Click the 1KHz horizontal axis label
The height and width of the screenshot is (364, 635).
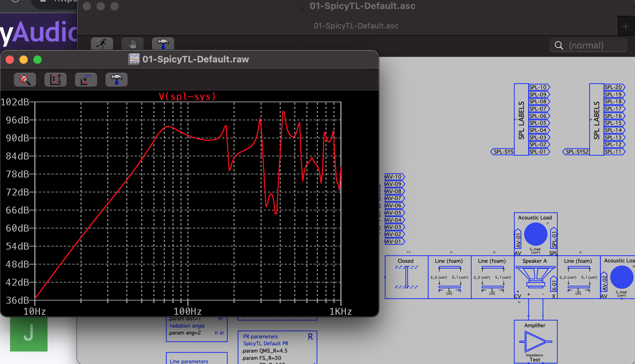(x=340, y=311)
